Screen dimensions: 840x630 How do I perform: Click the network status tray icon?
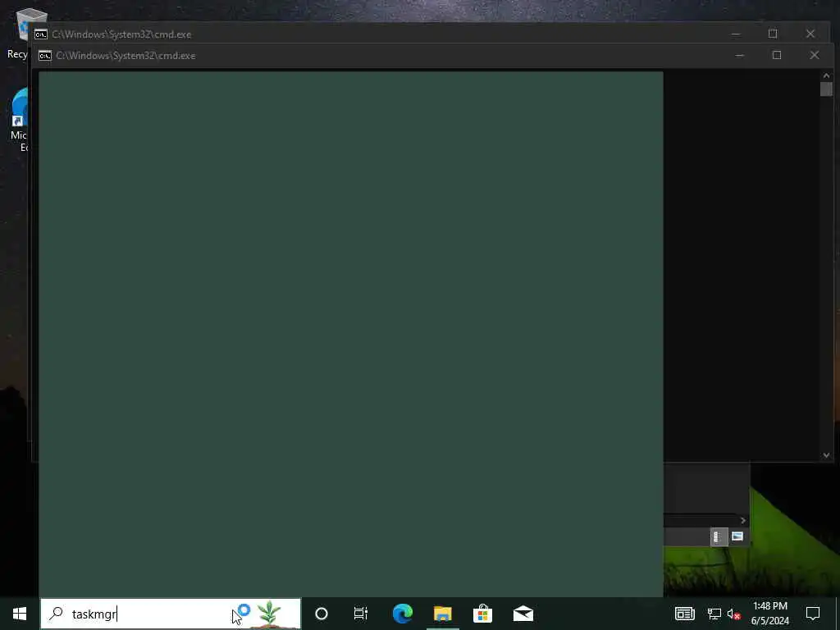(x=714, y=614)
